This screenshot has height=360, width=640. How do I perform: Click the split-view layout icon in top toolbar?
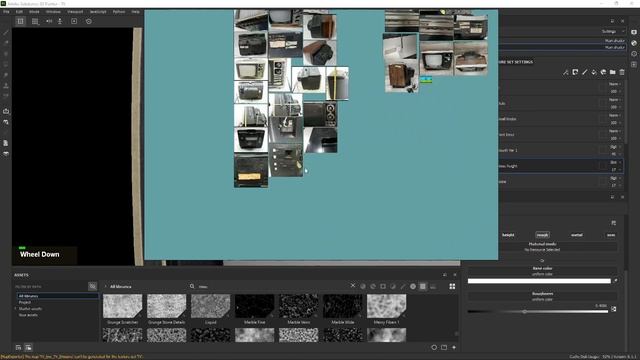[20, 21]
